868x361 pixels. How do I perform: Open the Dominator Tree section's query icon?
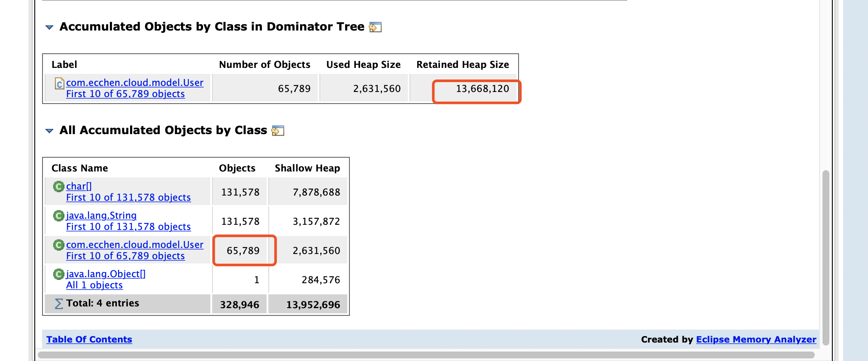(x=375, y=27)
